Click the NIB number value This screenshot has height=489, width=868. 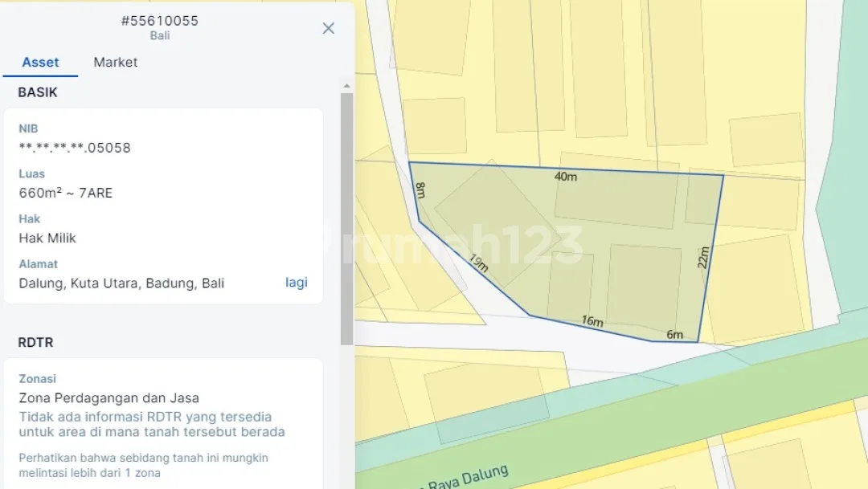[75, 148]
